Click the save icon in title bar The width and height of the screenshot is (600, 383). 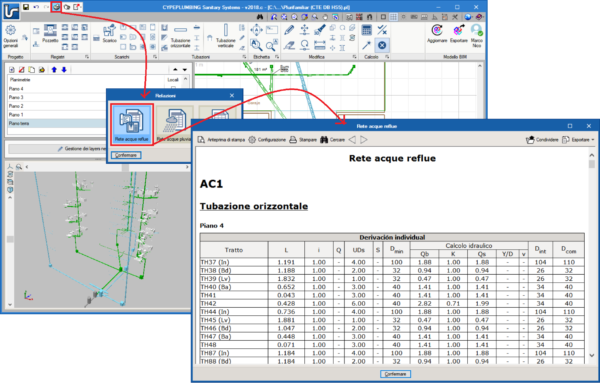(x=26, y=7)
